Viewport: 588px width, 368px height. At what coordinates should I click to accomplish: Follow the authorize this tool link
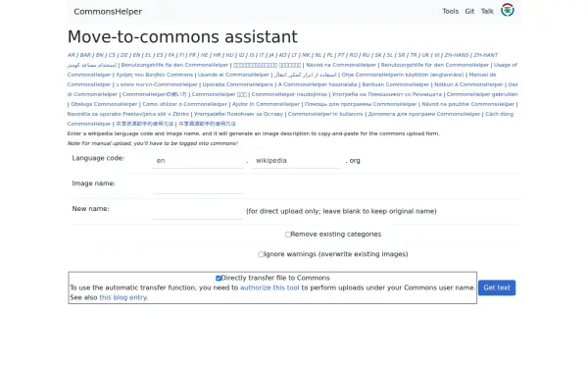tap(269, 288)
